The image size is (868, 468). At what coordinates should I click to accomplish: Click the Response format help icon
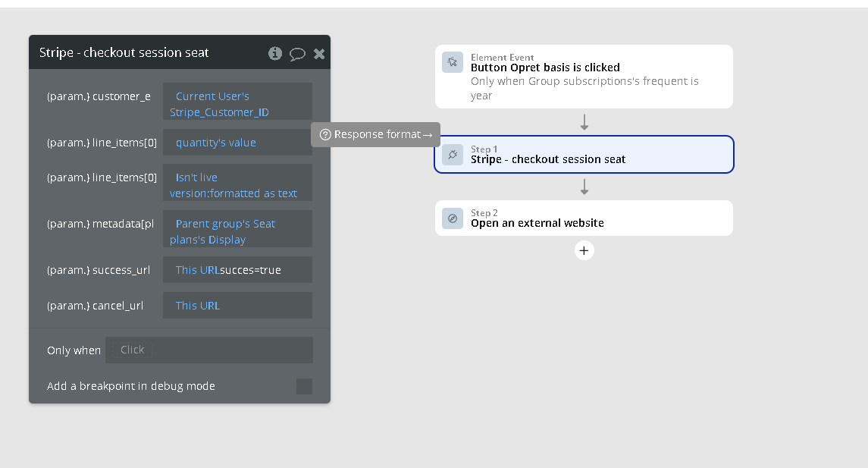tap(325, 134)
